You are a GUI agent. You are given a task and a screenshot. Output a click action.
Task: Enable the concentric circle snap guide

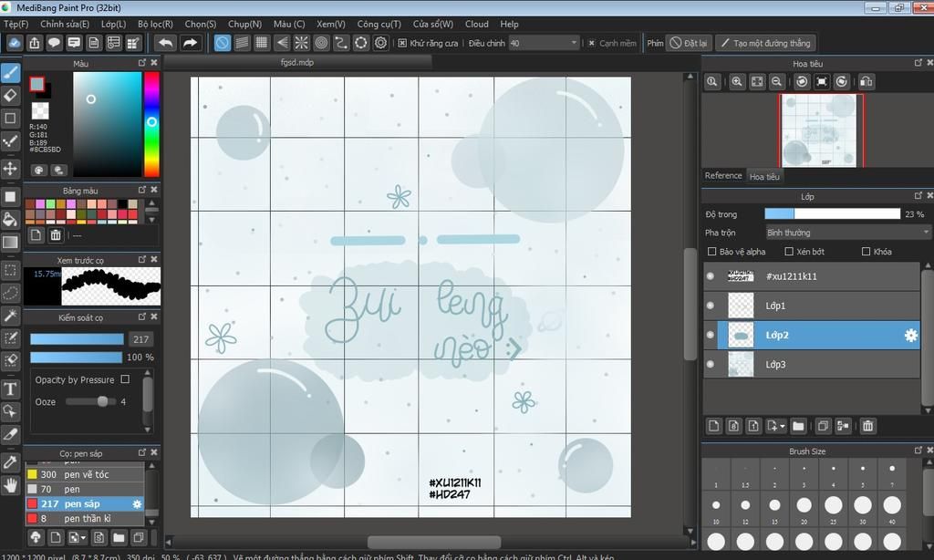tap(322, 43)
